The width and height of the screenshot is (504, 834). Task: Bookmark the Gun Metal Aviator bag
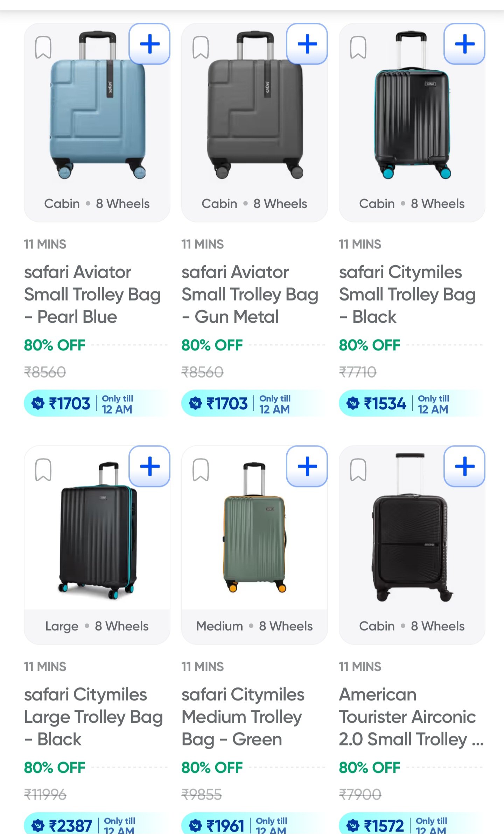[x=201, y=47]
